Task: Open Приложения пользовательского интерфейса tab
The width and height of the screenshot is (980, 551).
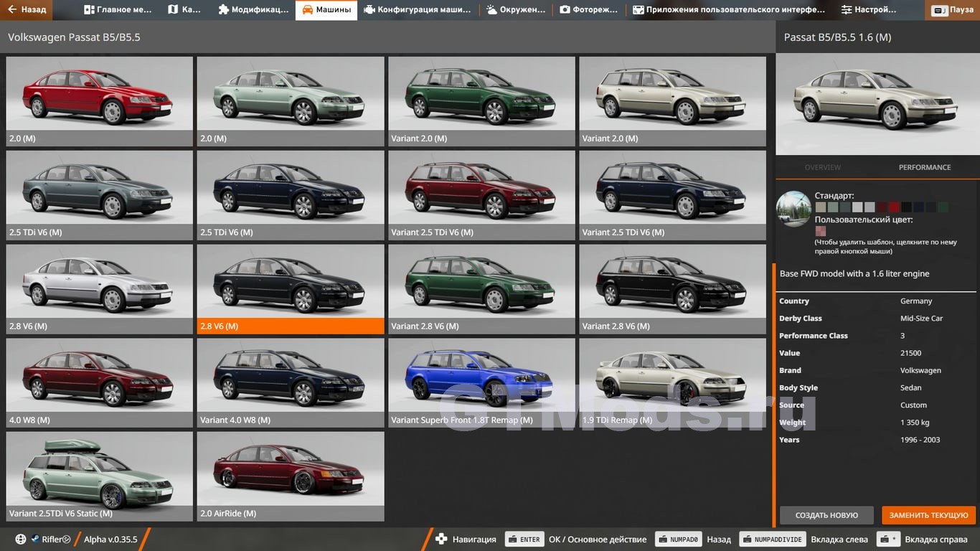Action: click(729, 10)
